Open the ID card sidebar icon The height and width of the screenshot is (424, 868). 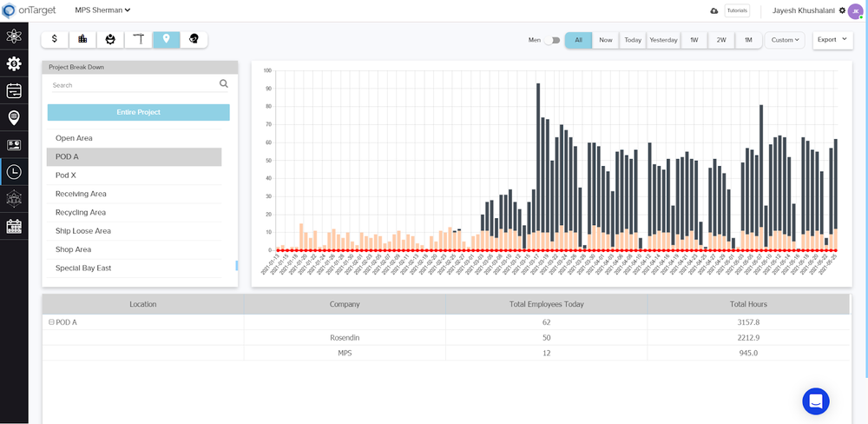pyautogui.click(x=14, y=145)
